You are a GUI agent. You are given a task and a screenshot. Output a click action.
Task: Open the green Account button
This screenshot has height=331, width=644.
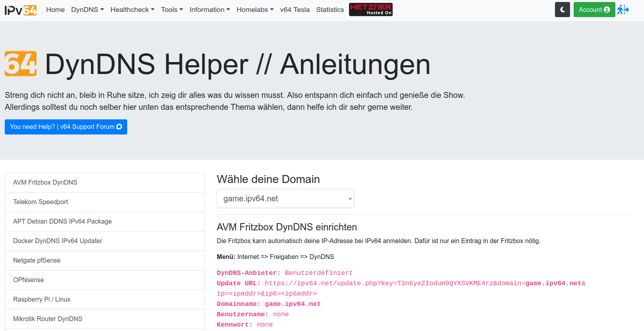click(594, 10)
